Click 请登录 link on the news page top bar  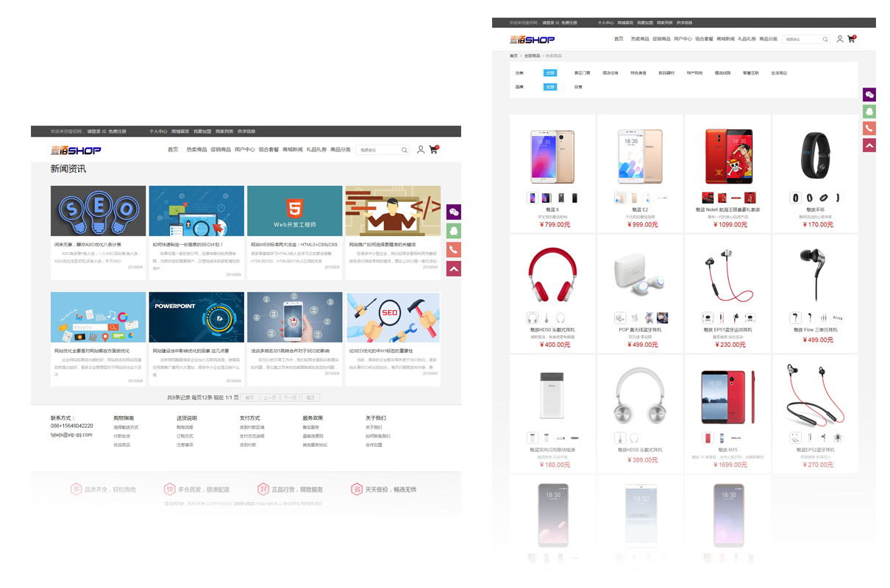pos(94,132)
